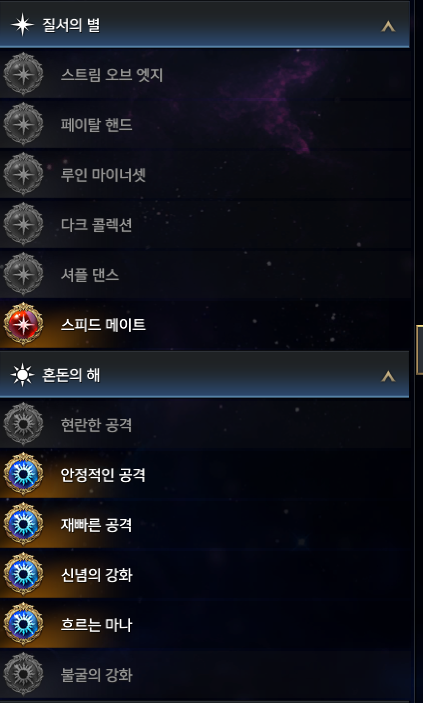The width and height of the screenshot is (423, 703).
Task: Click the grey sun icon for 현란한 공격
Action: pyautogui.click(x=23, y=424)
